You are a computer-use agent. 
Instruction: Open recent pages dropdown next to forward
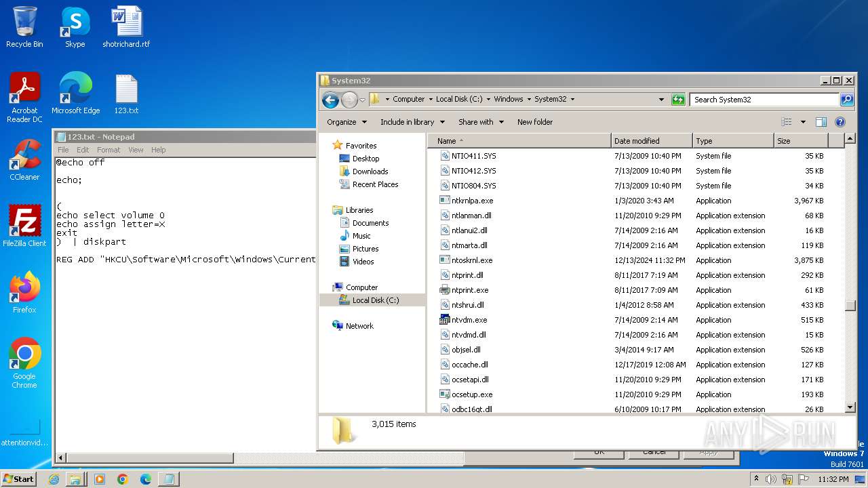point(362,100)
